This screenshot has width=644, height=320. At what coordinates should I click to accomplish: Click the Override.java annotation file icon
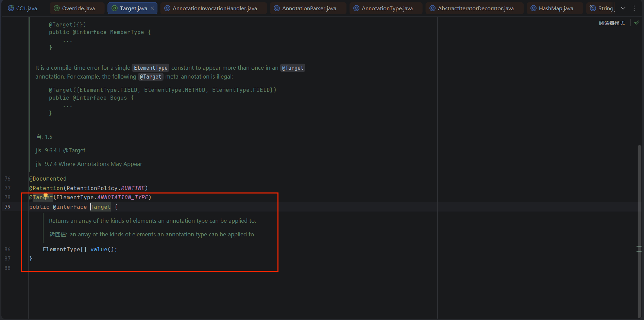pos(57,8)
